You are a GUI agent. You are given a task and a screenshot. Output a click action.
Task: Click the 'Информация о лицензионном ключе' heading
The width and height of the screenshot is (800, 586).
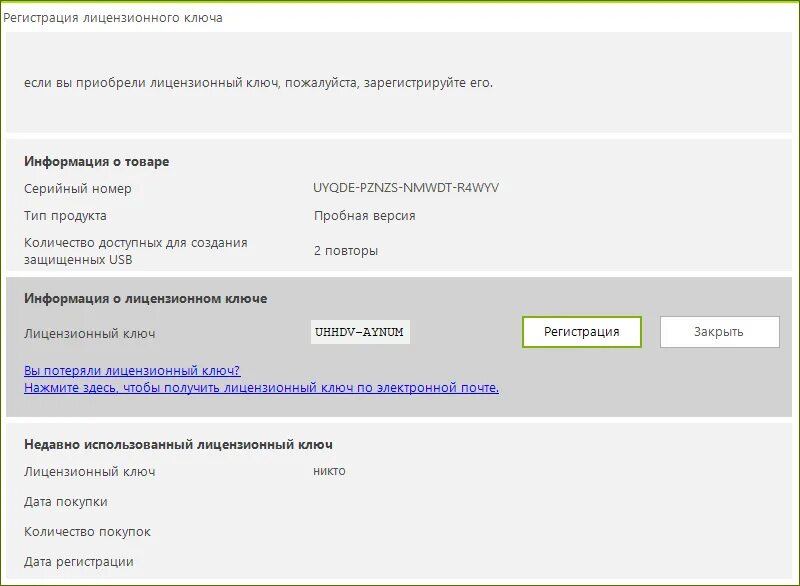pos(145,298)
